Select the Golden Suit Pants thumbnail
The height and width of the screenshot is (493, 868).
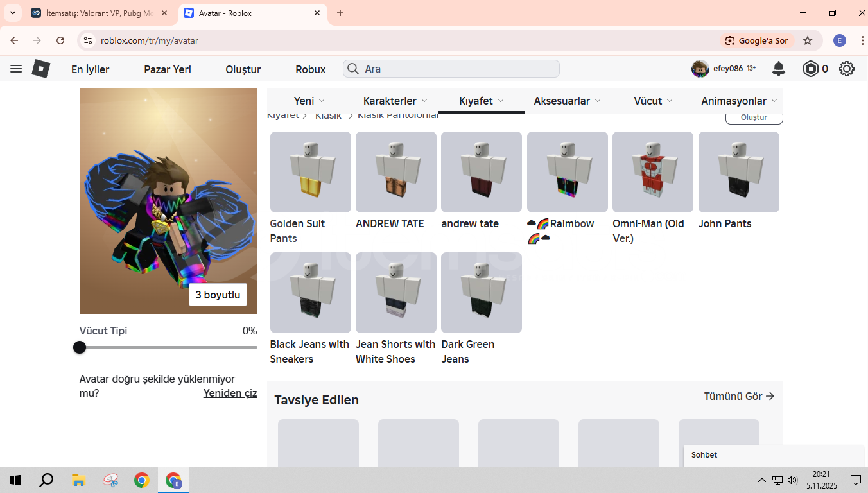[311, 172]
